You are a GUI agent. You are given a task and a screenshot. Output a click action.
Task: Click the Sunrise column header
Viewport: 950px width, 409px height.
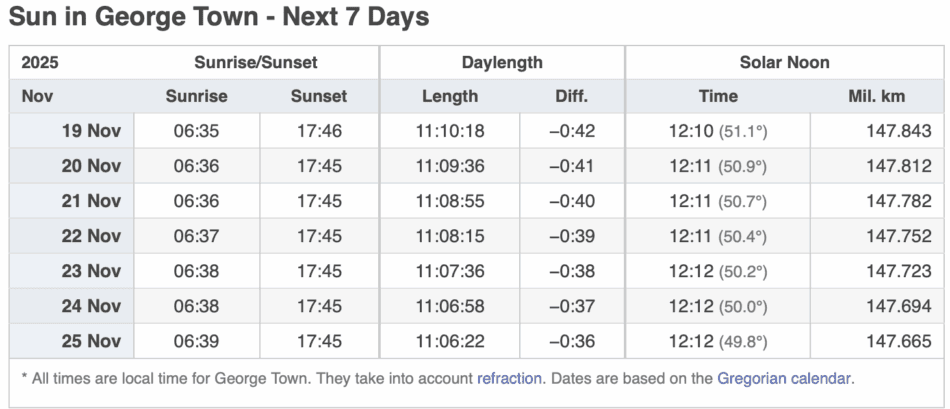click(x=196, y=97)
